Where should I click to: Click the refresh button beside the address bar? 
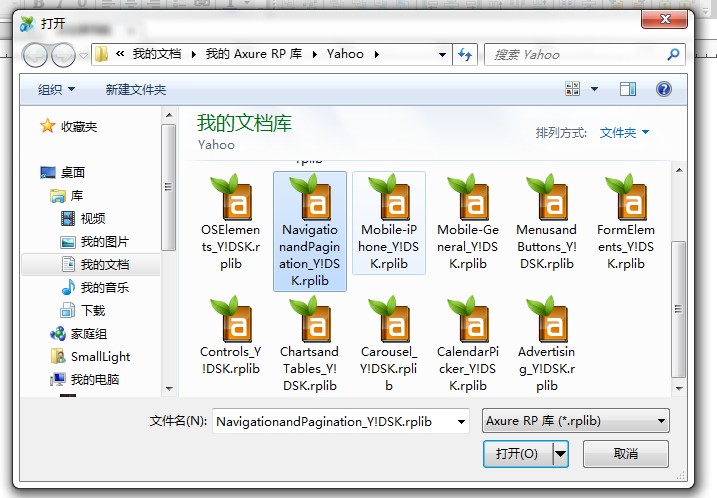coord(465,54)
